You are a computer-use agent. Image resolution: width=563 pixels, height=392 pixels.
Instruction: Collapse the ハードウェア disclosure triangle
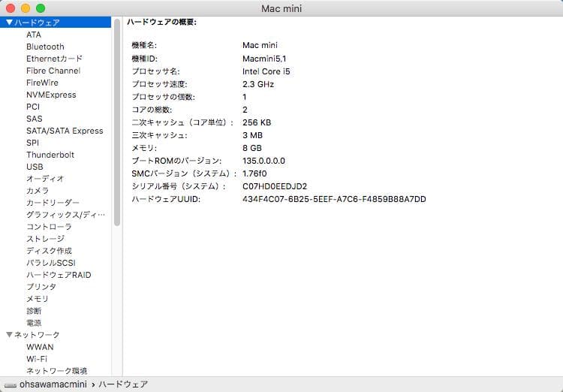(9, 23)
